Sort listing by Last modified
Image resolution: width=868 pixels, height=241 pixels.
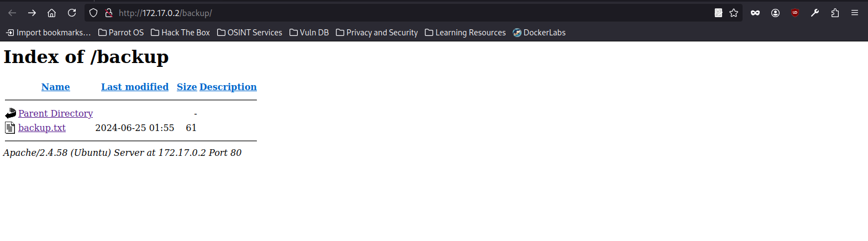[x=135, y=87]
